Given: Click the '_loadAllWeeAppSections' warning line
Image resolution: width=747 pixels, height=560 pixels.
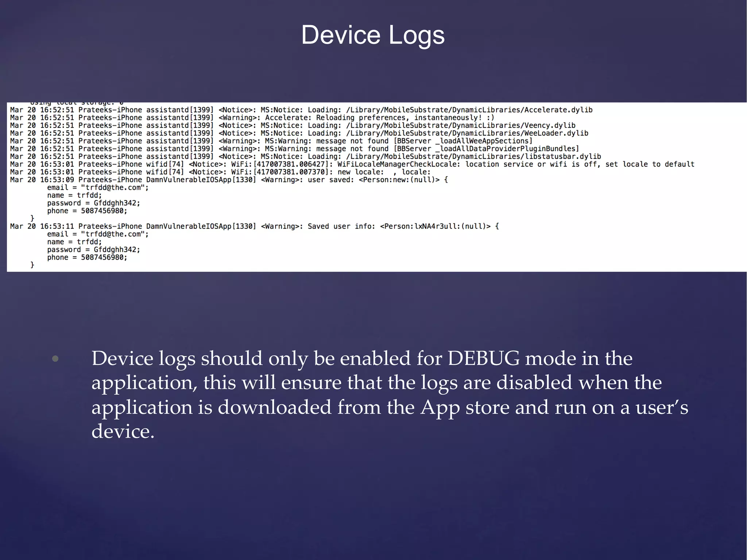Looking at the screenshot, I should click(271, 141).
